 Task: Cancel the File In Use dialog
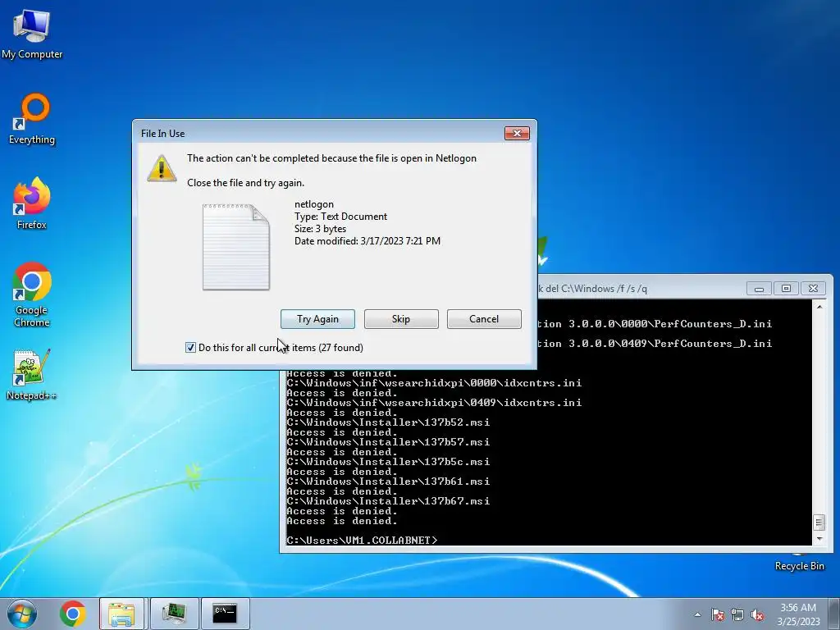484,319
